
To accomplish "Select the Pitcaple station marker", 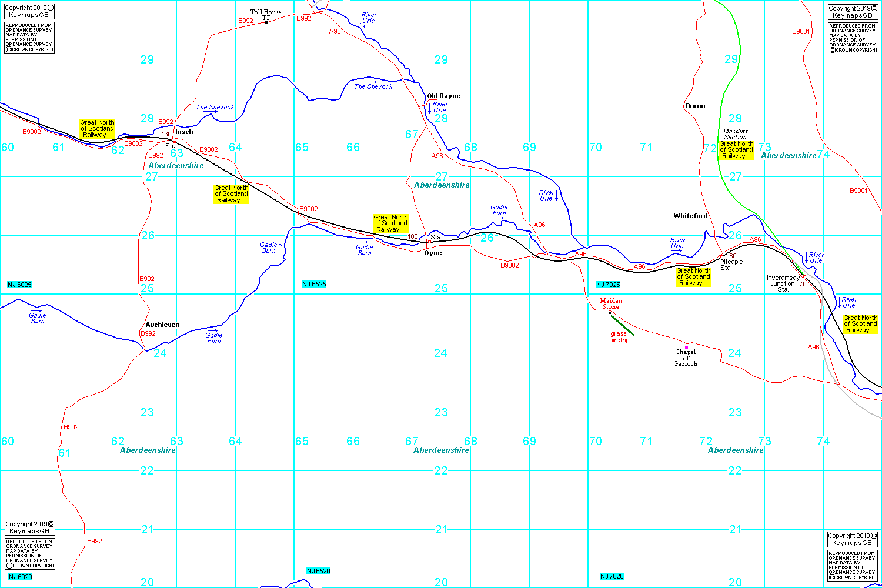I will (x=722, y=256).
